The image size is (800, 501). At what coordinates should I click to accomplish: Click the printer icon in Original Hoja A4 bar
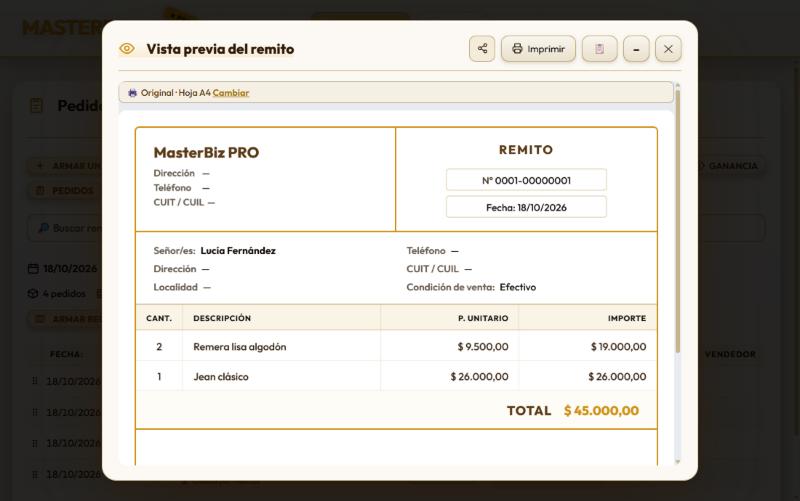(133, 93)
